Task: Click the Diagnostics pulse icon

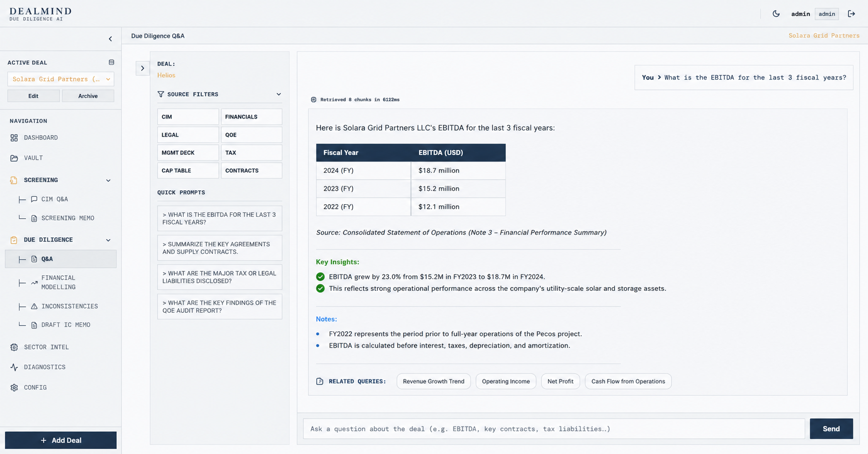Action: tap(14, 367)
